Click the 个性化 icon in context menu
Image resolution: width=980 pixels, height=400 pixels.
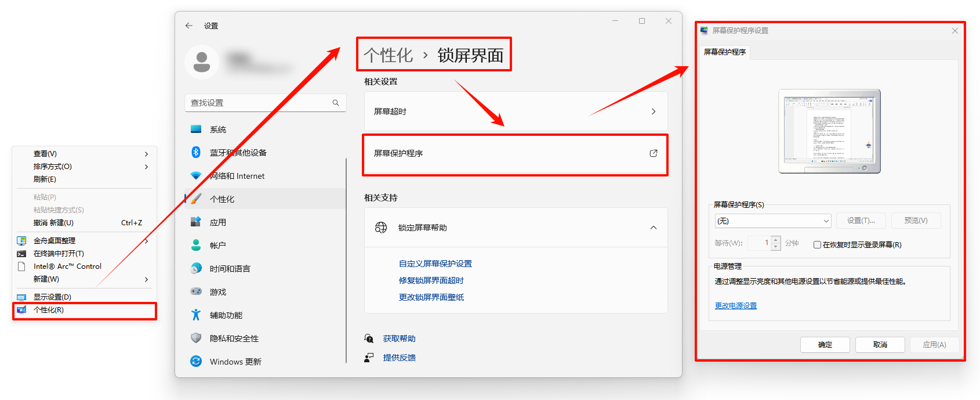click(21, 309)
